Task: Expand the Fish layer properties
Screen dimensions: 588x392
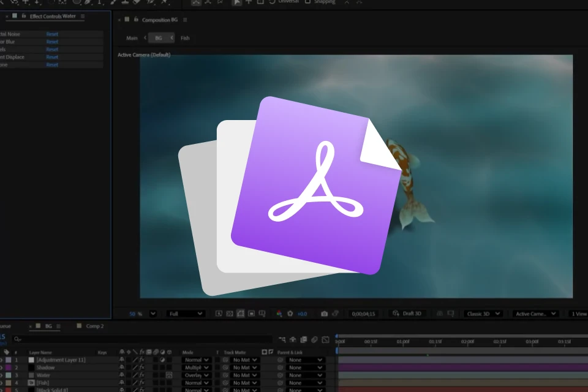Action: point(1,383)
